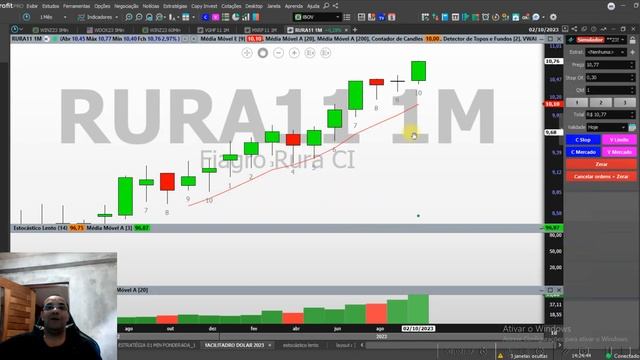This screenshot has height=360, width=640.
Task: Open the Validade Hoje dropdown
Action: click(x=606, y=127)
